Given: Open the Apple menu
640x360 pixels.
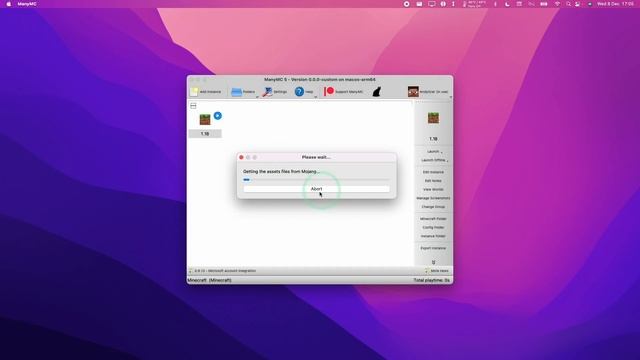Looking at the screenshot, I should click(x=9, y=4).
